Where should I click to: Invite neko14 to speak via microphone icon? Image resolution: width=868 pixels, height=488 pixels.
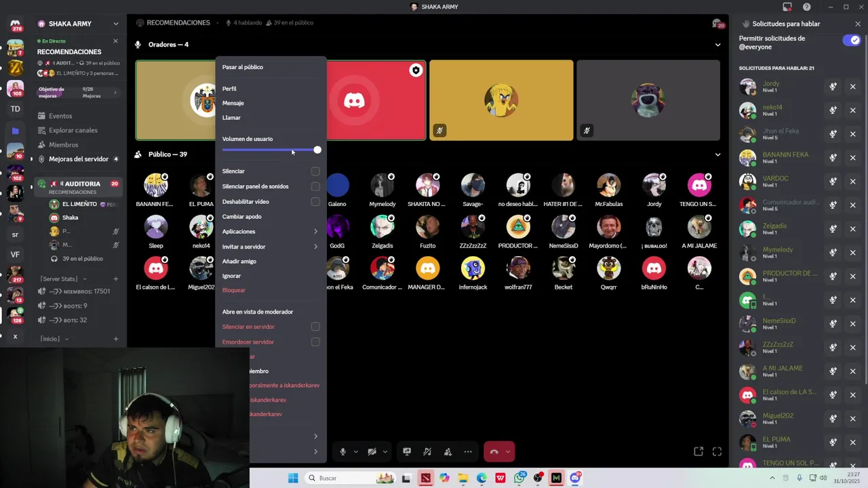click(x=833, y=110)
